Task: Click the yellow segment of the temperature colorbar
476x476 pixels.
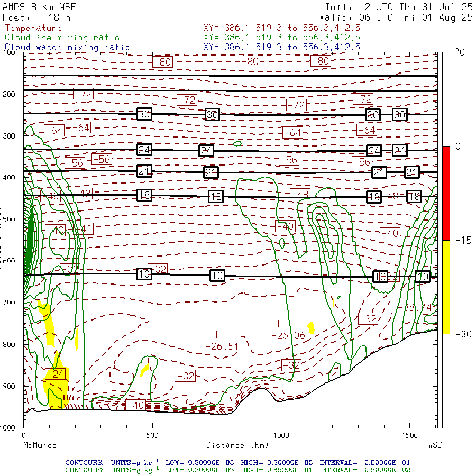Action: tap(446, 287)
